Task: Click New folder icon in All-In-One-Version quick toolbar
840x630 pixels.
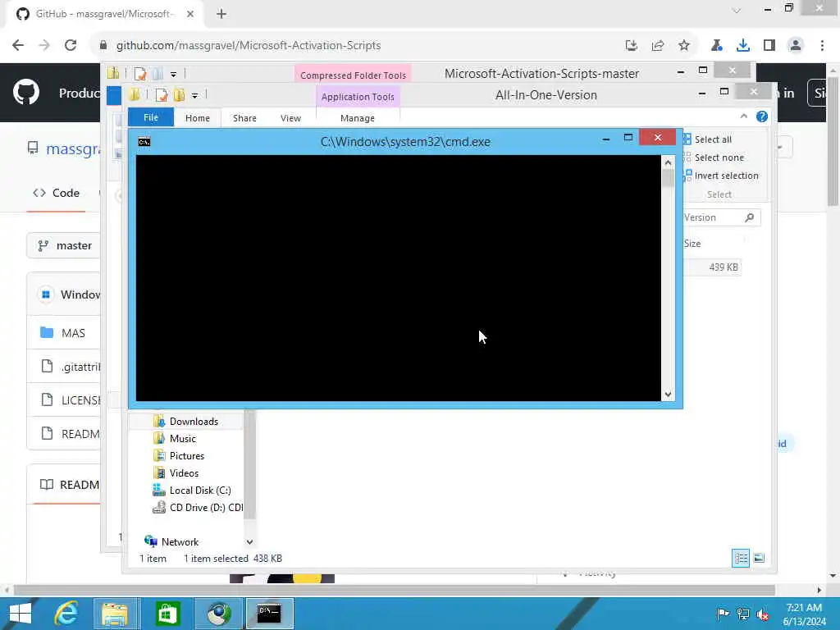Action: coord(178,95)
